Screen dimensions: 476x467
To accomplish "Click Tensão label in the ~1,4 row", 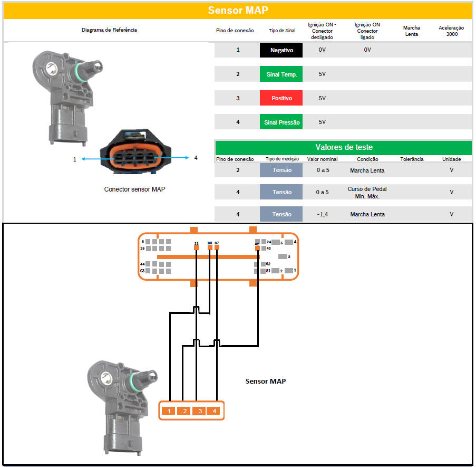I will coord(281,214).
